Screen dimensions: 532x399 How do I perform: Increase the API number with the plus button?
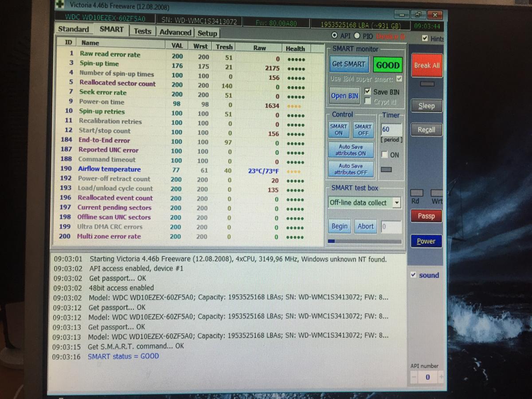[441, 377]
